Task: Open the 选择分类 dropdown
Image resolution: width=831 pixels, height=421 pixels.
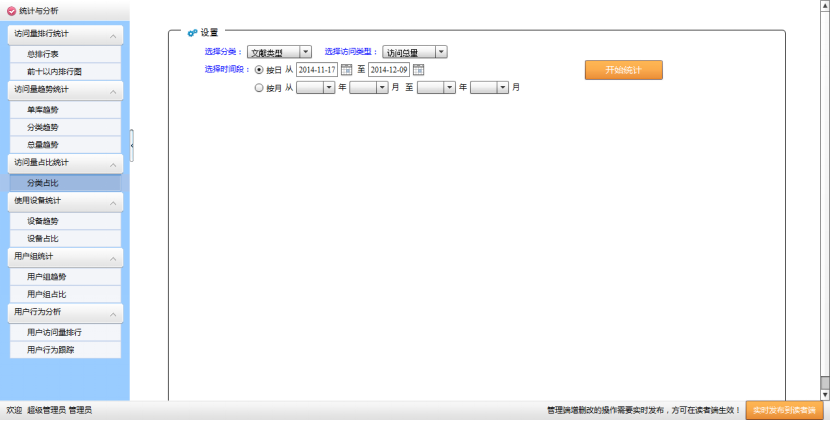Action: (279, 52)
